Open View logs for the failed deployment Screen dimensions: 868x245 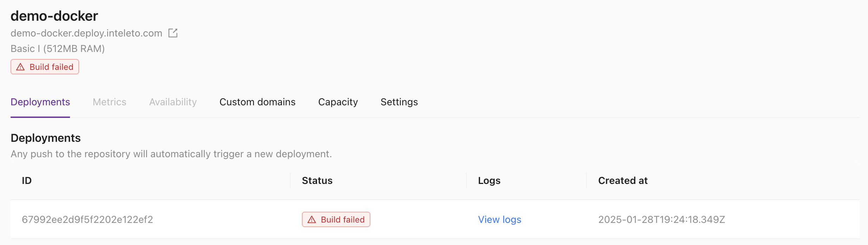[499, 219]
